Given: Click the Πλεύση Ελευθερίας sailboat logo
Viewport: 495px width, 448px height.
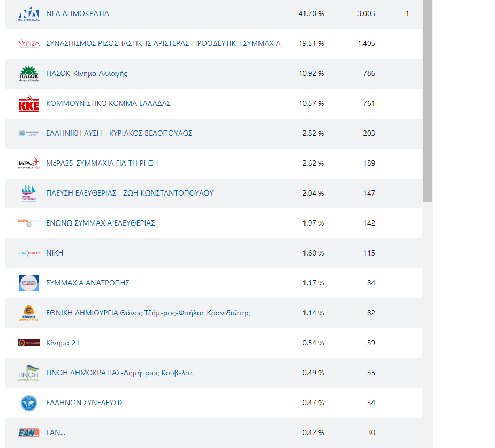Looking at the screenshot, I should tap(28, 194).
